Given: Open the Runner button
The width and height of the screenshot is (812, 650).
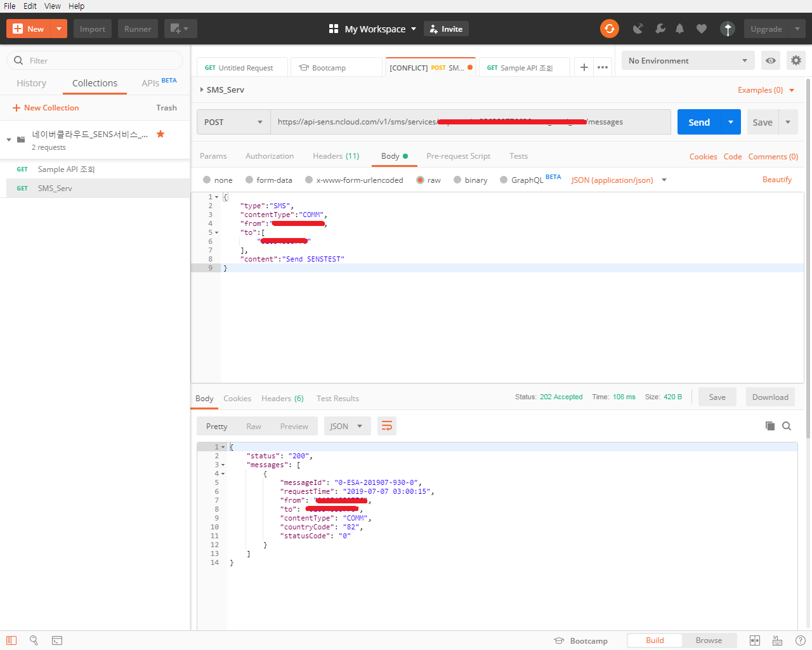Looking at the screenshot, I should (138, 29).
